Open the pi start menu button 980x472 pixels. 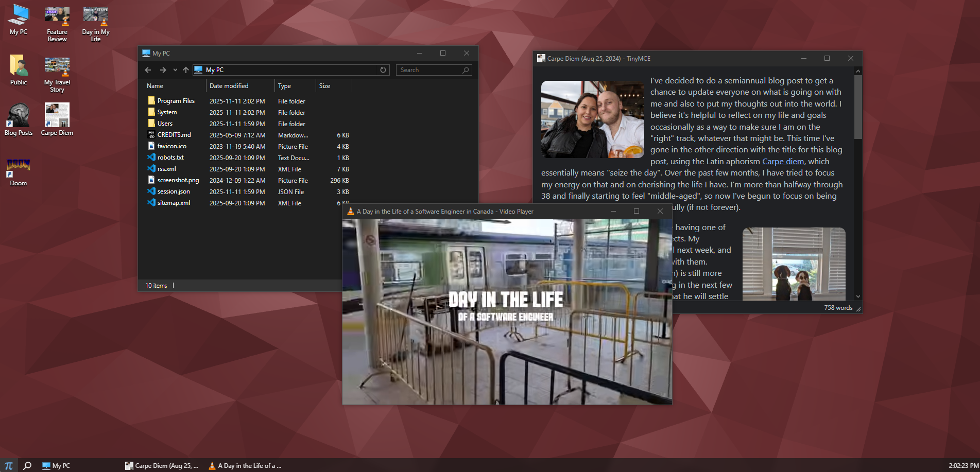click(x=9, y=465)
